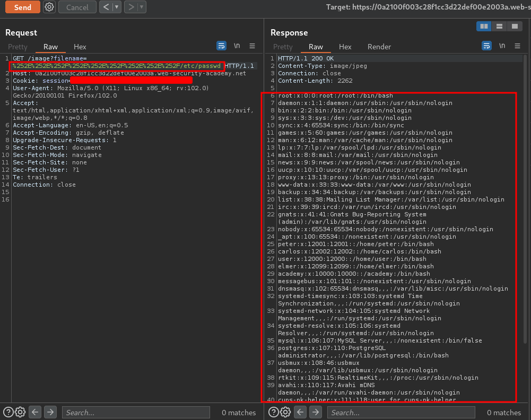This screenshot has height=420, width=531.
Task: Click the Host header line
Action: 129,73
